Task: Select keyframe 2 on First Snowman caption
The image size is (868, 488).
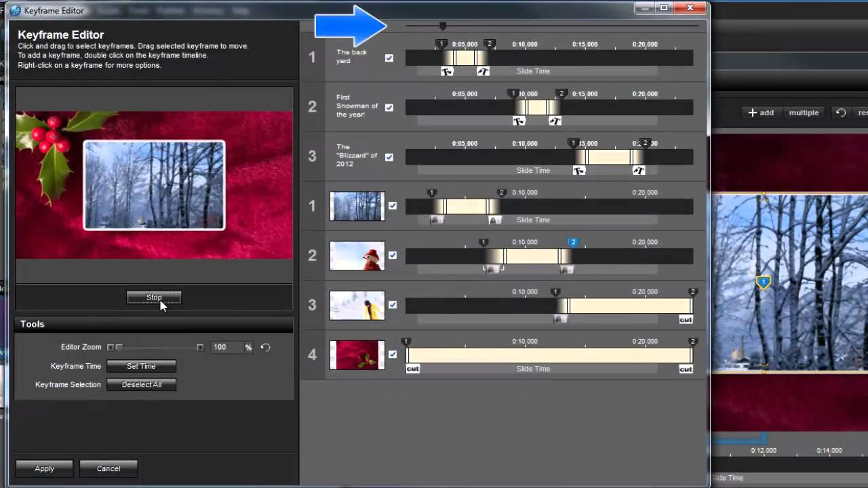Action: 561,94
